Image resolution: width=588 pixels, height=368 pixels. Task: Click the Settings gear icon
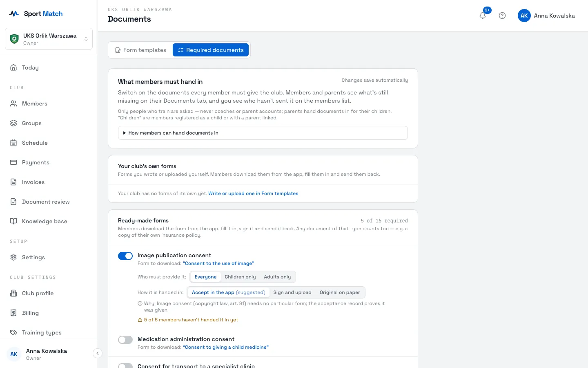13,257
